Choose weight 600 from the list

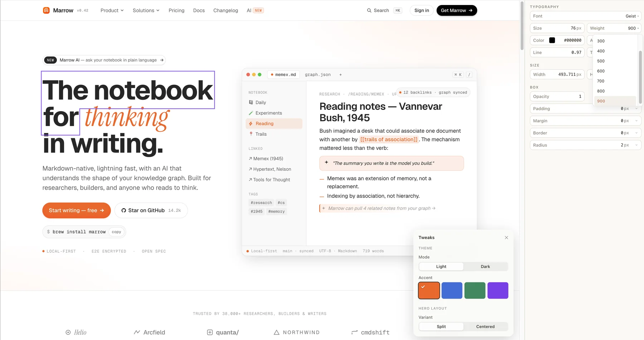615,71
